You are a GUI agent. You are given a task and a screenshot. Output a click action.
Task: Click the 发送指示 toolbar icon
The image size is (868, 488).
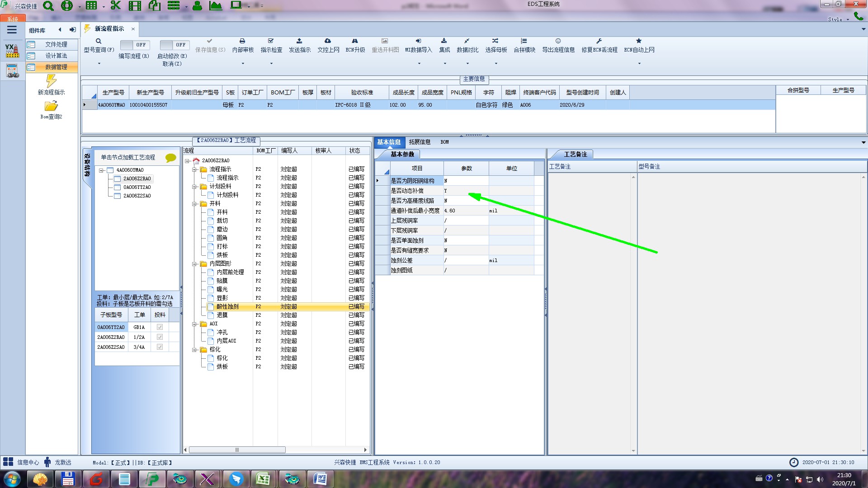point(299,41)
